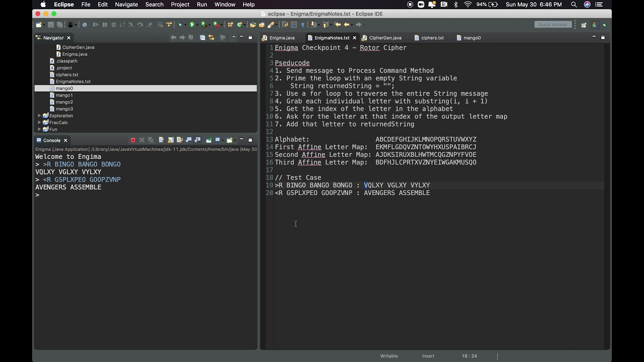Toggle Link with Editor in Navigator
644x362 pixels.
click(211, 38)
